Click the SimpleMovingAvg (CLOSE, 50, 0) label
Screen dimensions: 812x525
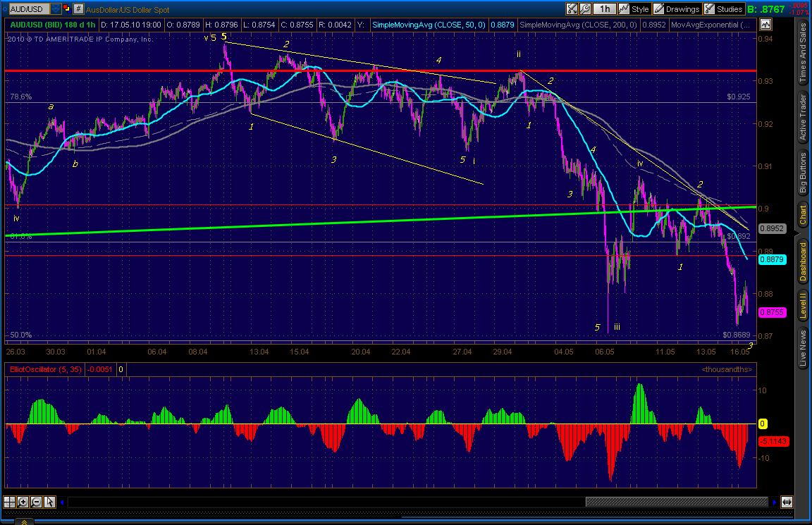click(429, 25)
